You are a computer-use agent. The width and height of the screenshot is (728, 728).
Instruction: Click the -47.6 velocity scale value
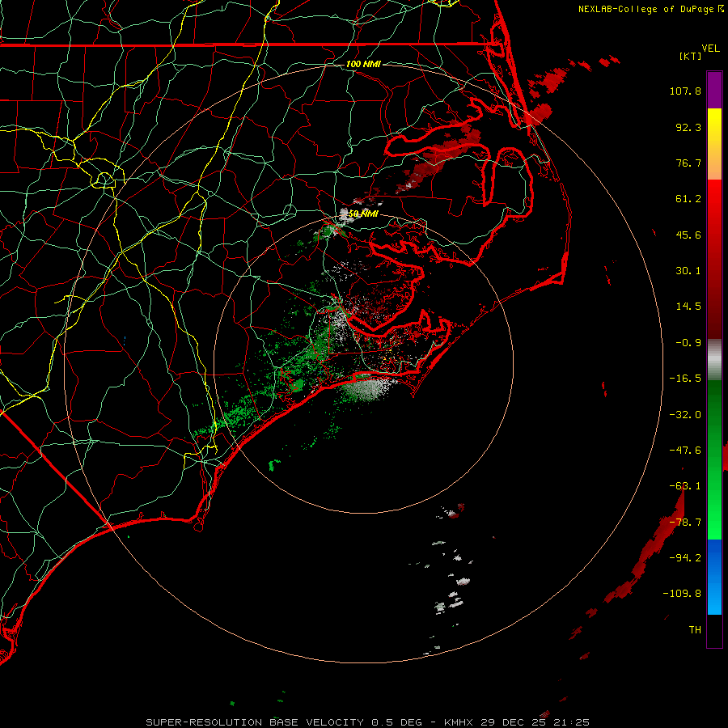tap(685, 451)
